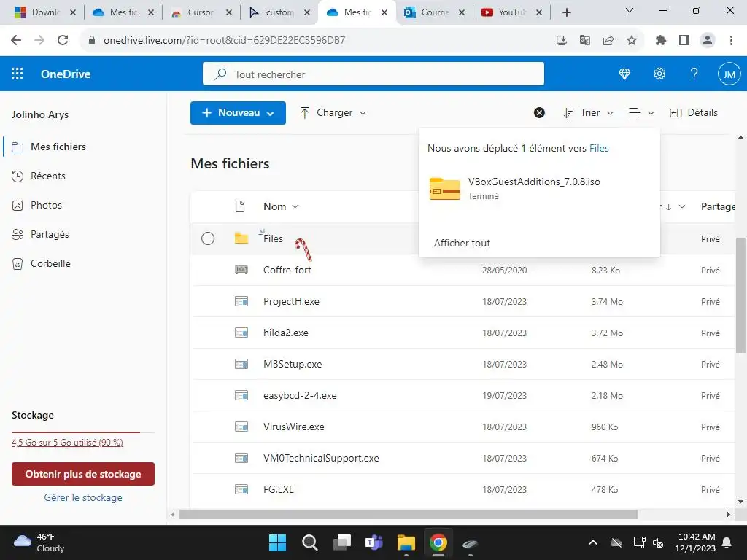Click the Chrome address bar URL
Screen dimensions: 747x560
point(225,41)
